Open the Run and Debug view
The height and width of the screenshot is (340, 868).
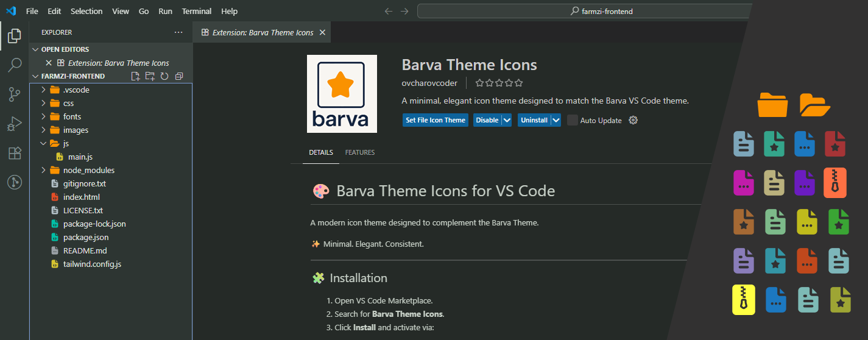pos(15,124)
